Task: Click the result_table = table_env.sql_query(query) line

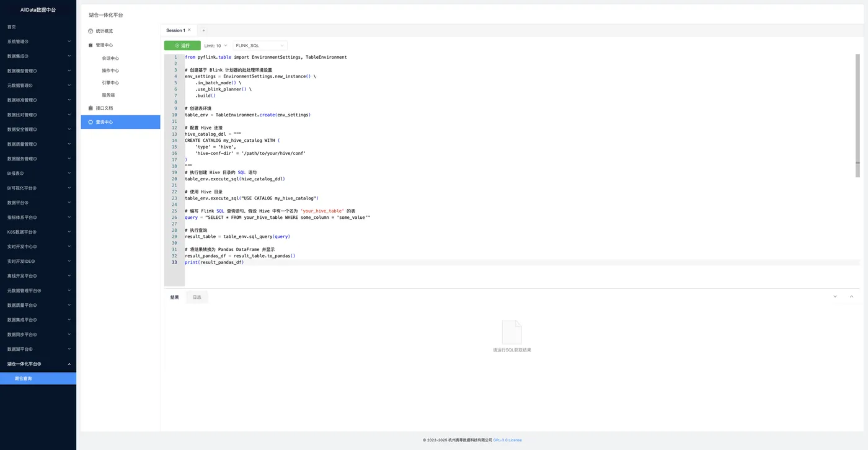Action: 237,237
